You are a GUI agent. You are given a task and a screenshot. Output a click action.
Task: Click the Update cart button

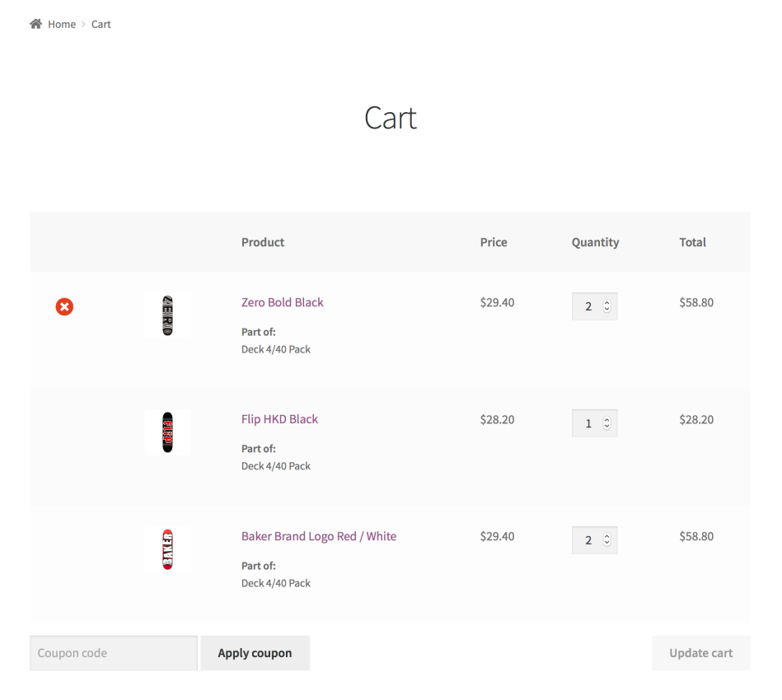tap(700, 653)
